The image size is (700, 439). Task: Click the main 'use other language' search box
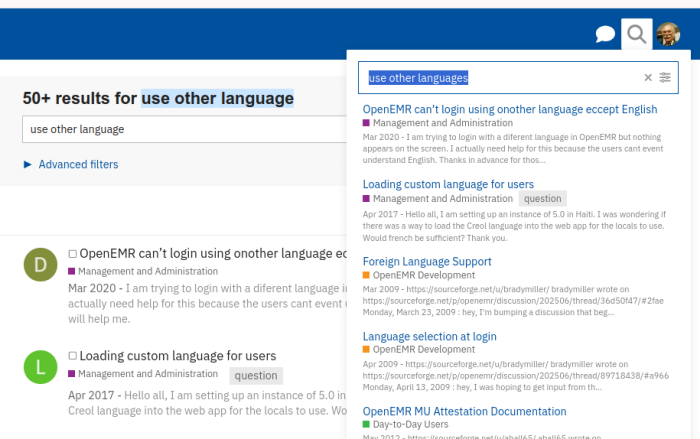[x=184, y=129]
